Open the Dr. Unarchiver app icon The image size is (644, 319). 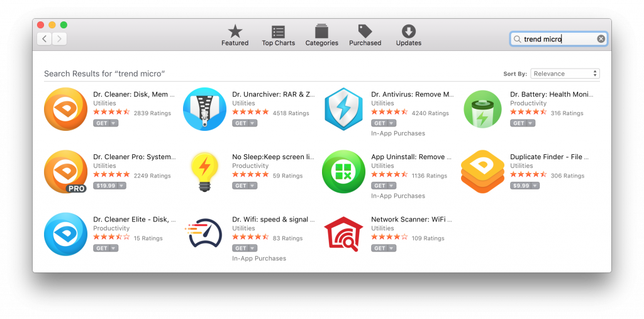[x=204, y=109]
